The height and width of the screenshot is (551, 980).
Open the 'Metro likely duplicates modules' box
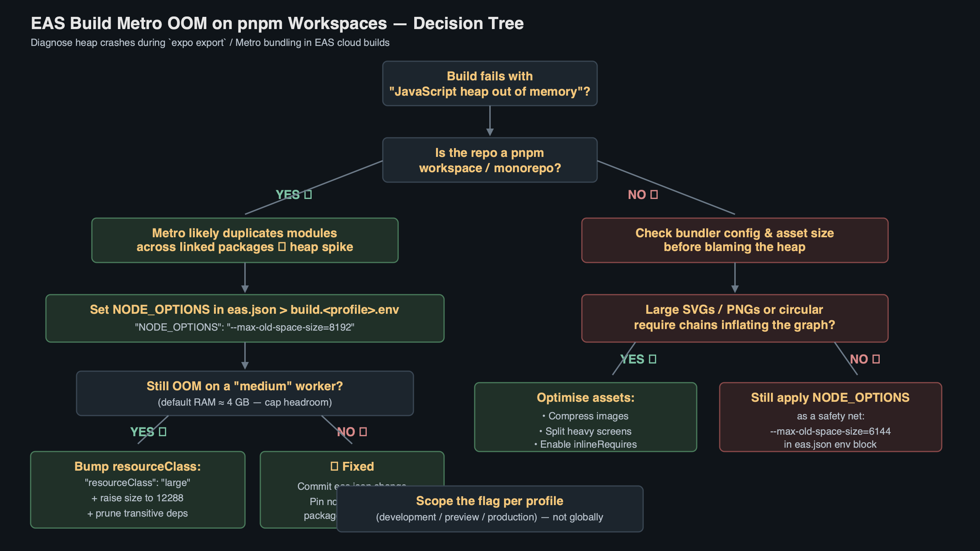tap(245, 240)
